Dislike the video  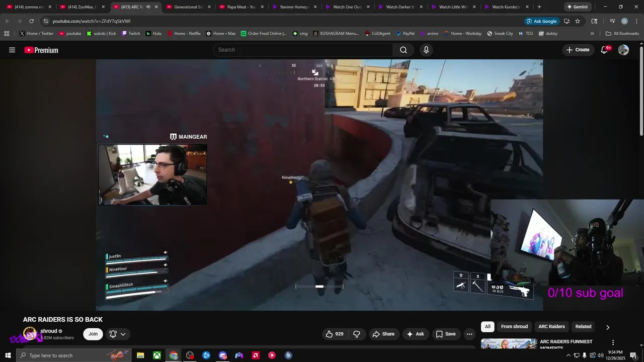[357, 334]
